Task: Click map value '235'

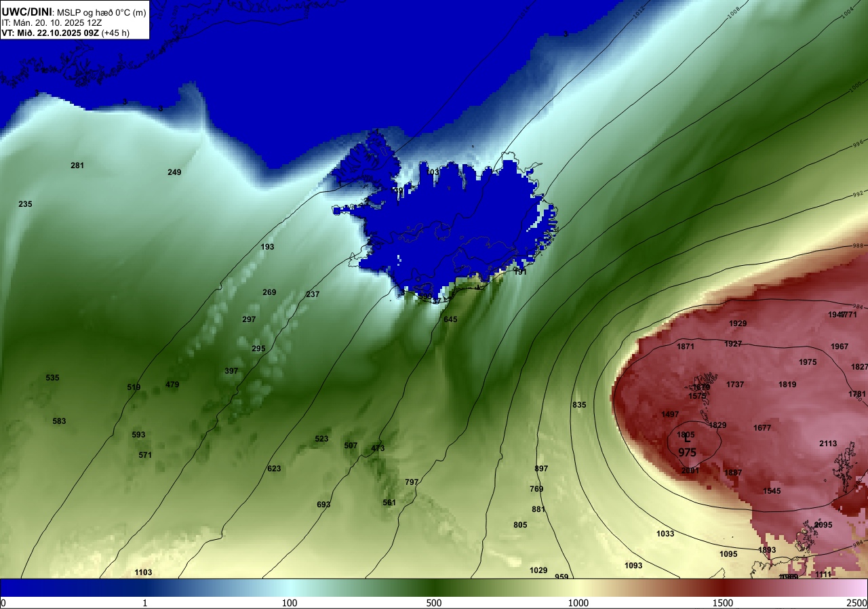Action: point(25,204)
